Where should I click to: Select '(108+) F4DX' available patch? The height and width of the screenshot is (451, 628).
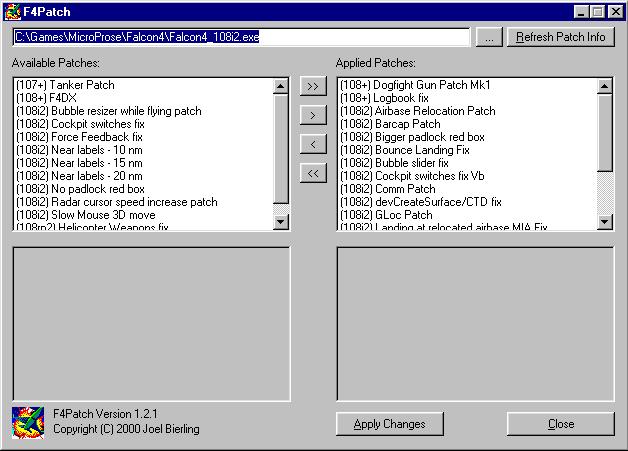[x=46, y=99]
